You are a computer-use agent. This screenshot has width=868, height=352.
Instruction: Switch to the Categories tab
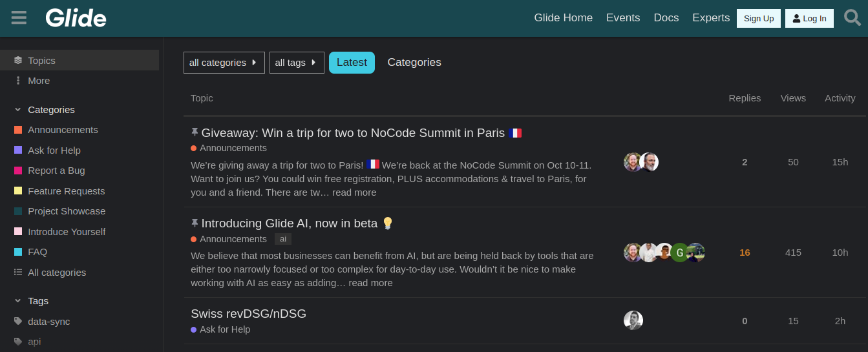(x=414, y=63)
